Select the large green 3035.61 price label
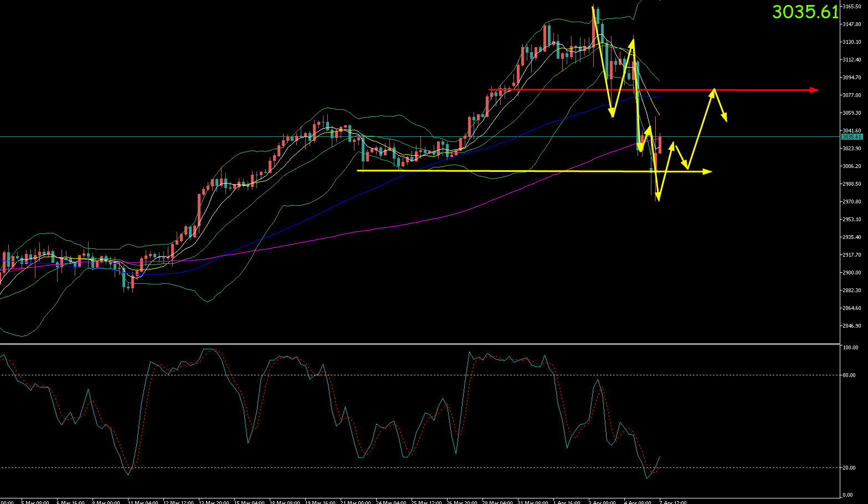 (805, 12)
